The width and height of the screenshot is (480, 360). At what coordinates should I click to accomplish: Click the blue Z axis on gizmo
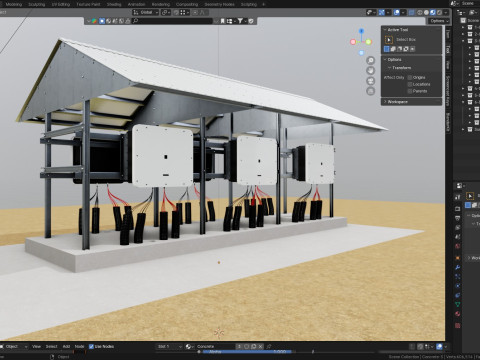pos(361,31)
